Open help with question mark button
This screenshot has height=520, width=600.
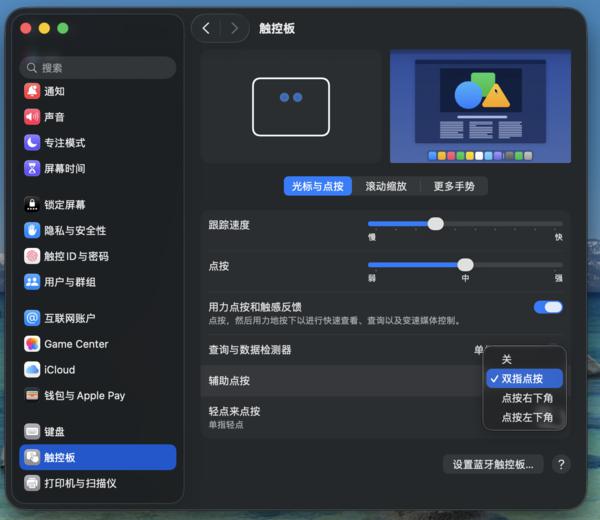point(561,464)
